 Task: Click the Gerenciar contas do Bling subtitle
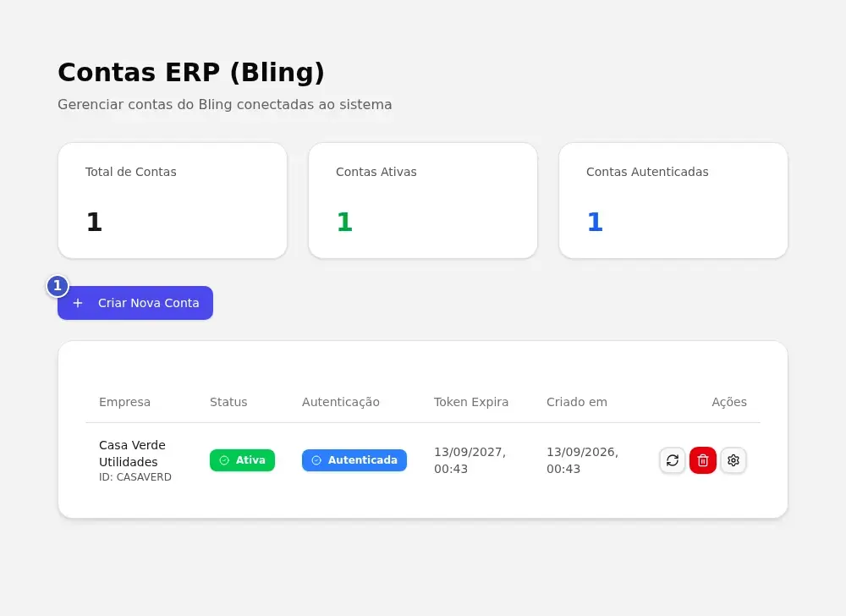click(224, 104)
